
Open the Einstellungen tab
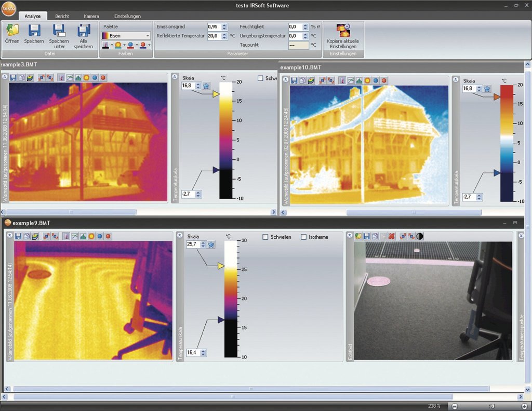tap(127, 16)
